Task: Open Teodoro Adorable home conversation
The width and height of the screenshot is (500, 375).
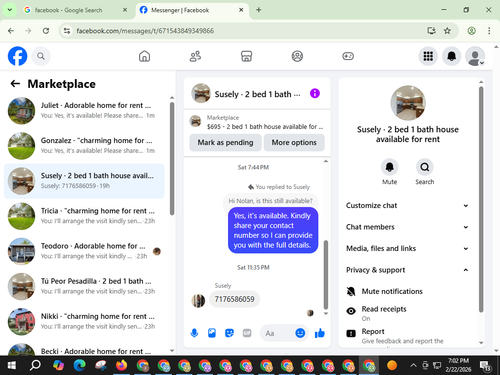Action: 84,251
